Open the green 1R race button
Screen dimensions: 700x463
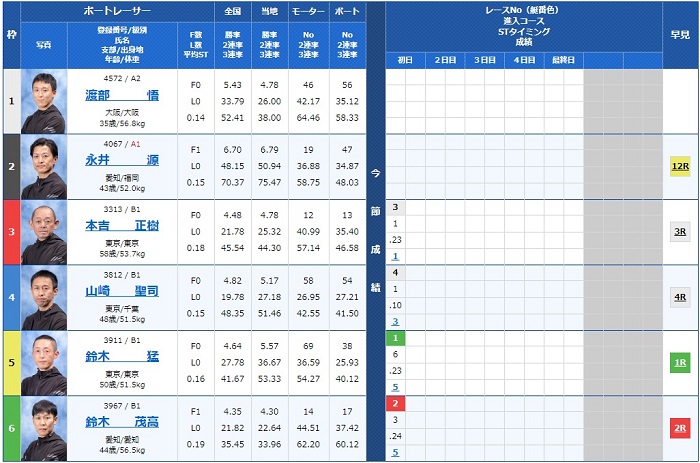(680, 362)
